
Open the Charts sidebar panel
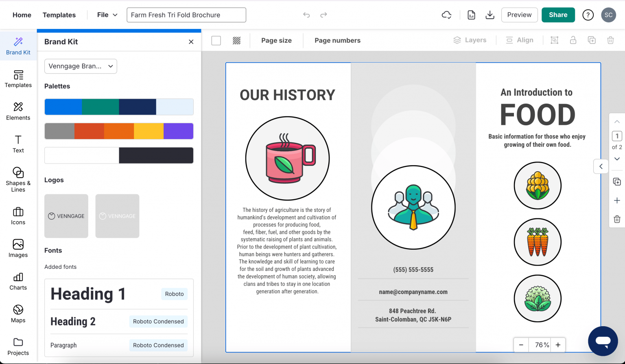pos(18,281)
